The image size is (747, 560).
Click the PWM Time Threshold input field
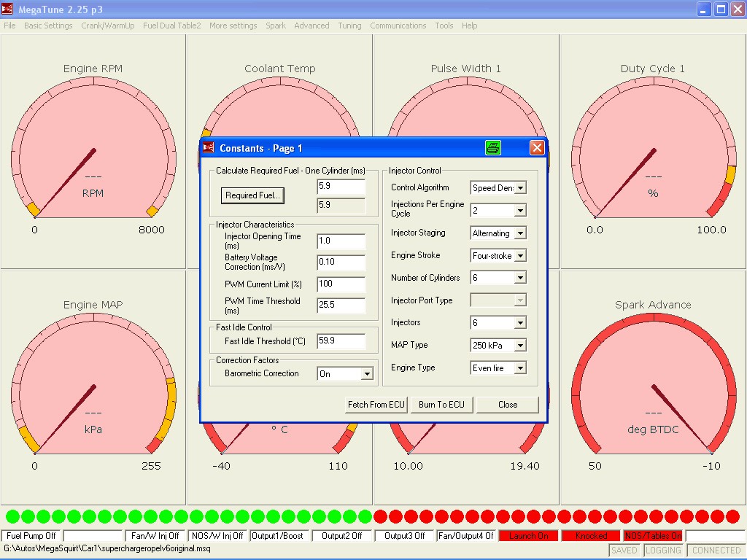coord(341,305)
